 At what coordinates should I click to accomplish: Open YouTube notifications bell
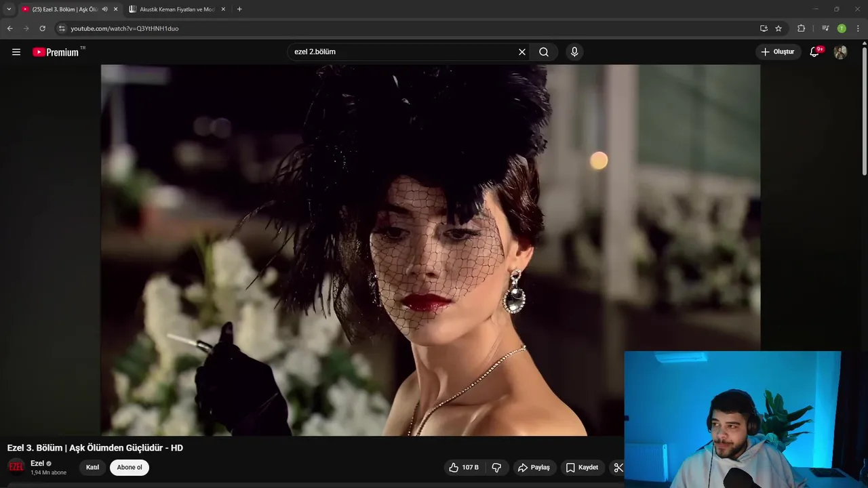coord(815,52)
